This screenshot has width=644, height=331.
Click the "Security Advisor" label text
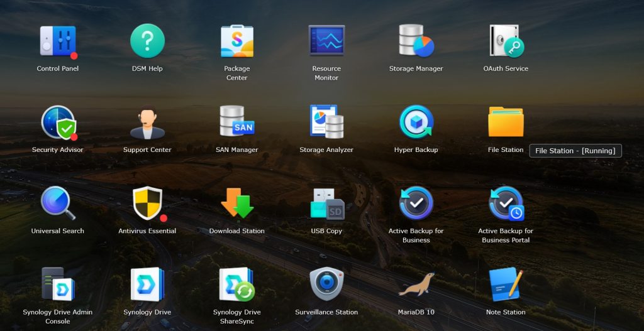coord(57,149)
